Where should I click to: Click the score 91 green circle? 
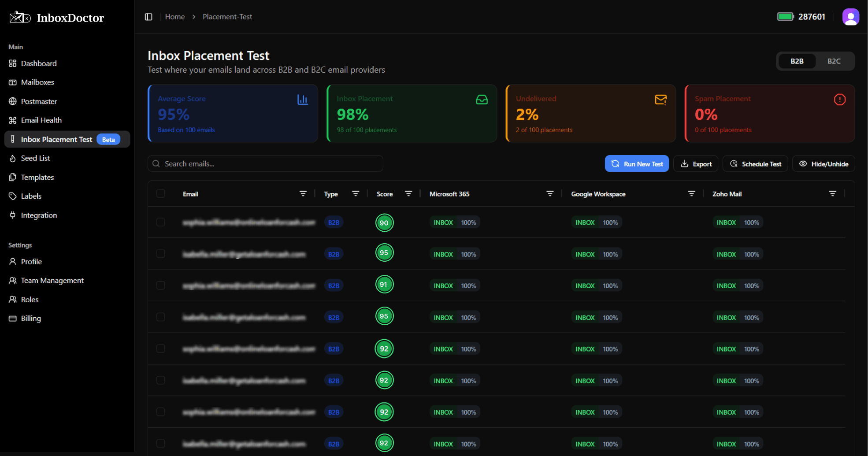click(x=384, y=285)
